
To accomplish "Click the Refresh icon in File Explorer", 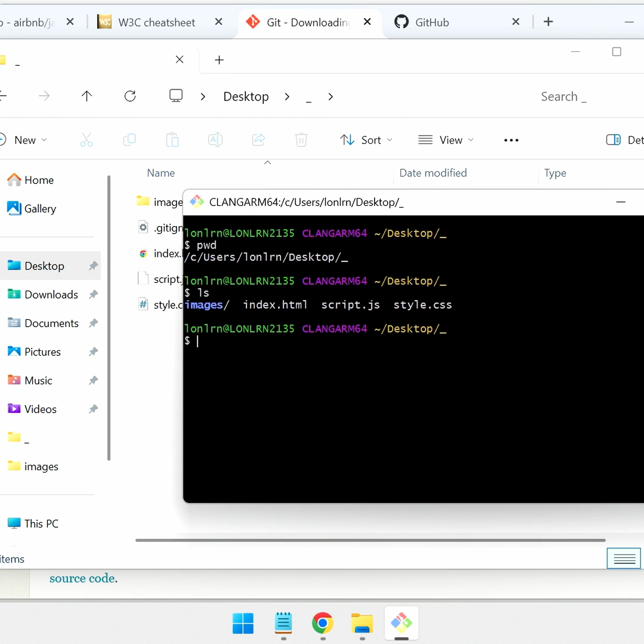I will pos(130,96).
